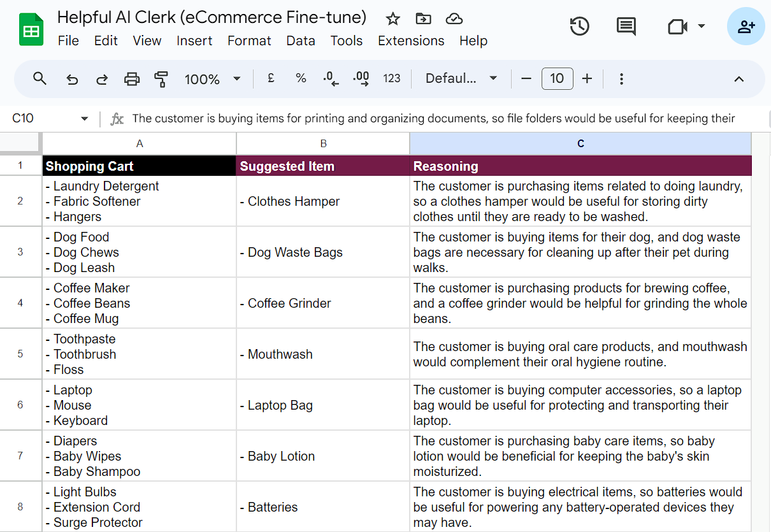
Task: Star the Helpful AI Clerk document
Action: [393, 18]
